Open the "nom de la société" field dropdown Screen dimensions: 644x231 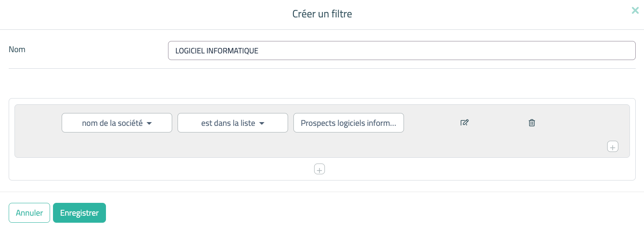(x=117, y=123)
